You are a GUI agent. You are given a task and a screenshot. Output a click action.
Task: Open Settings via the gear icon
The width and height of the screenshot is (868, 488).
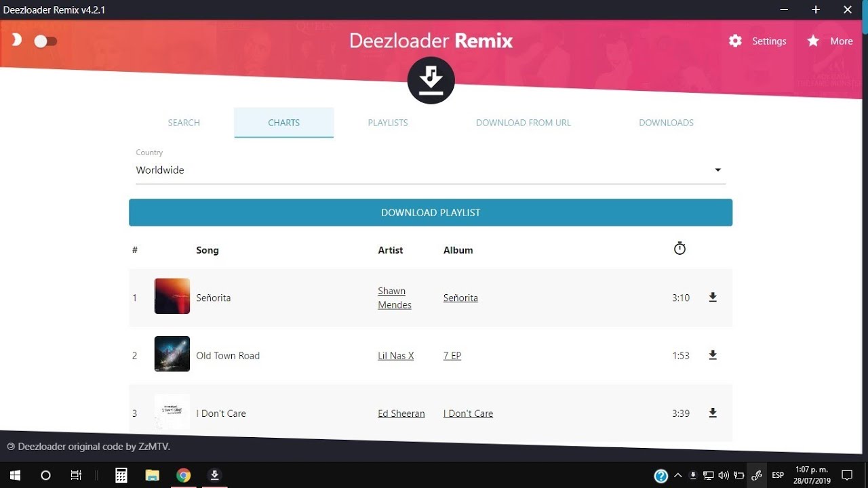(x=735, y=41)
